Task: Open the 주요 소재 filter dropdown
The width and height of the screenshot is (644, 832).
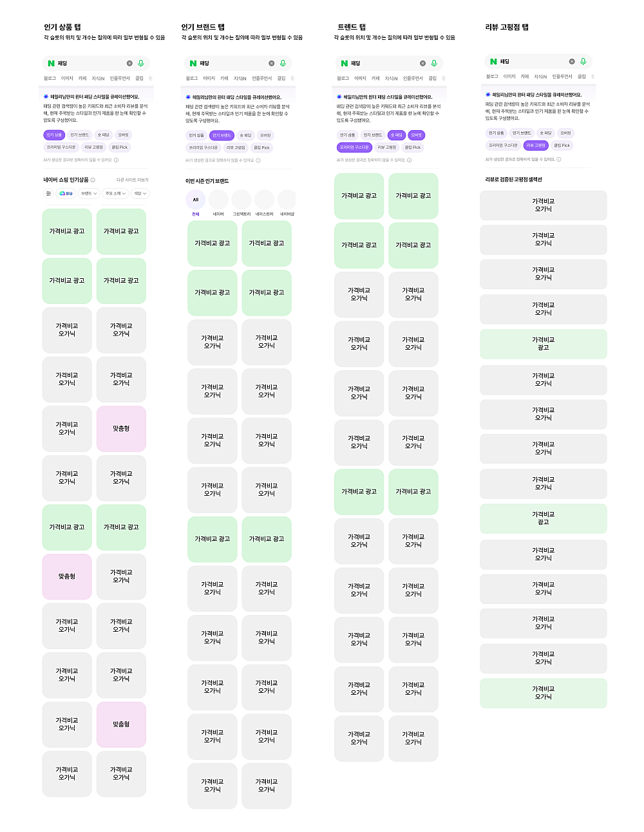Action: coord(115,193)
